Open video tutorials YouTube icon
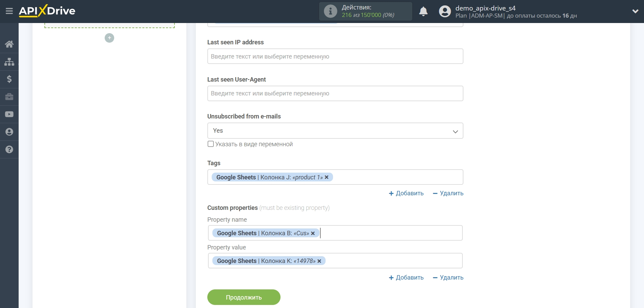644x308 pixels. [9, 114]
